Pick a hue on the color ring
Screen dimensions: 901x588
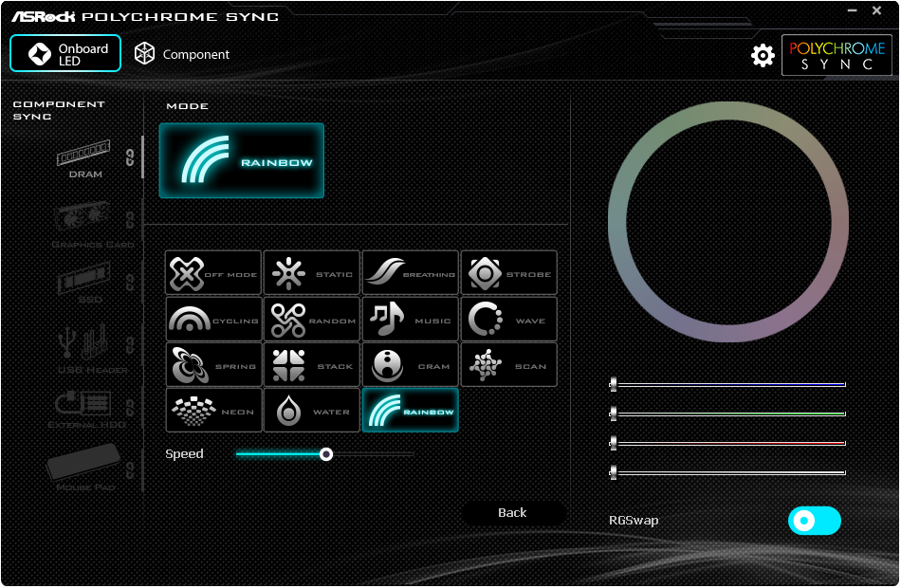[728, 110]
